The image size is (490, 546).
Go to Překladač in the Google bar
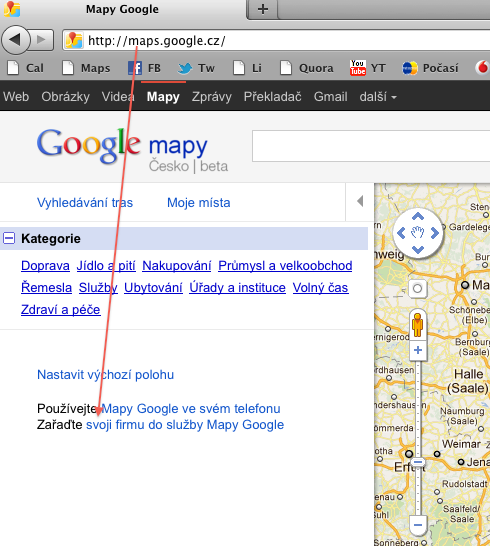[273, 97]
